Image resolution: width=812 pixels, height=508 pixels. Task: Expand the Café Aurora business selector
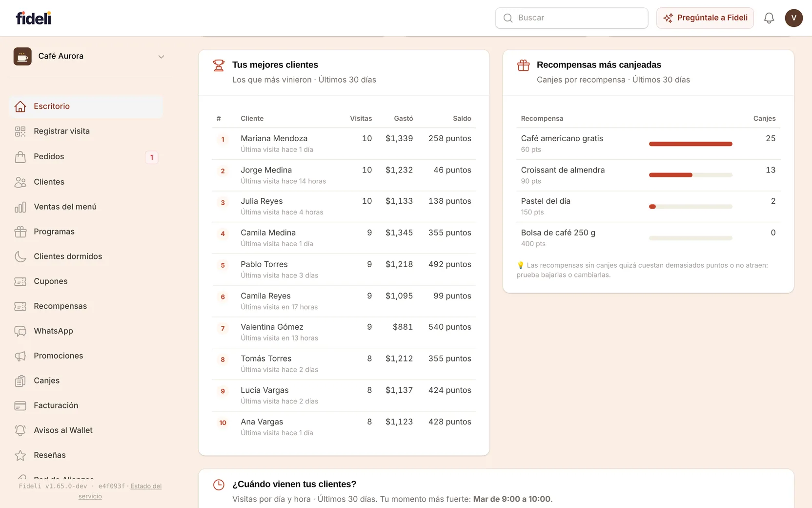click(90, 57)
